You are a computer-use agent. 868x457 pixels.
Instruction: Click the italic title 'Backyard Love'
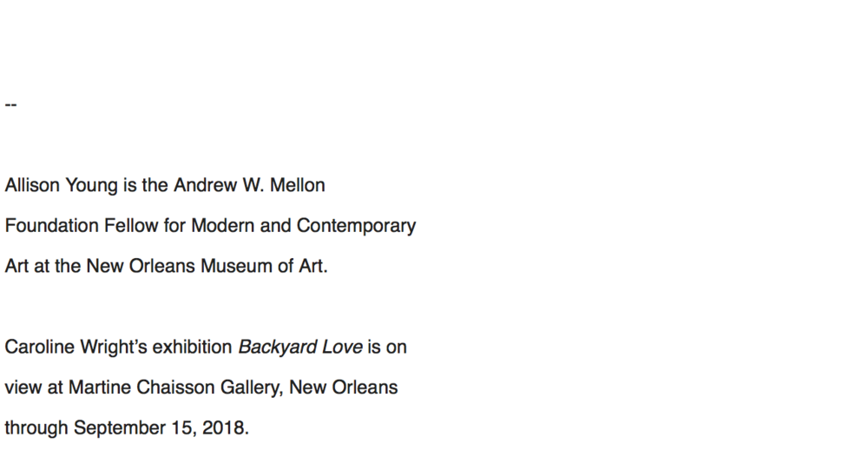[x=300, y=348]
